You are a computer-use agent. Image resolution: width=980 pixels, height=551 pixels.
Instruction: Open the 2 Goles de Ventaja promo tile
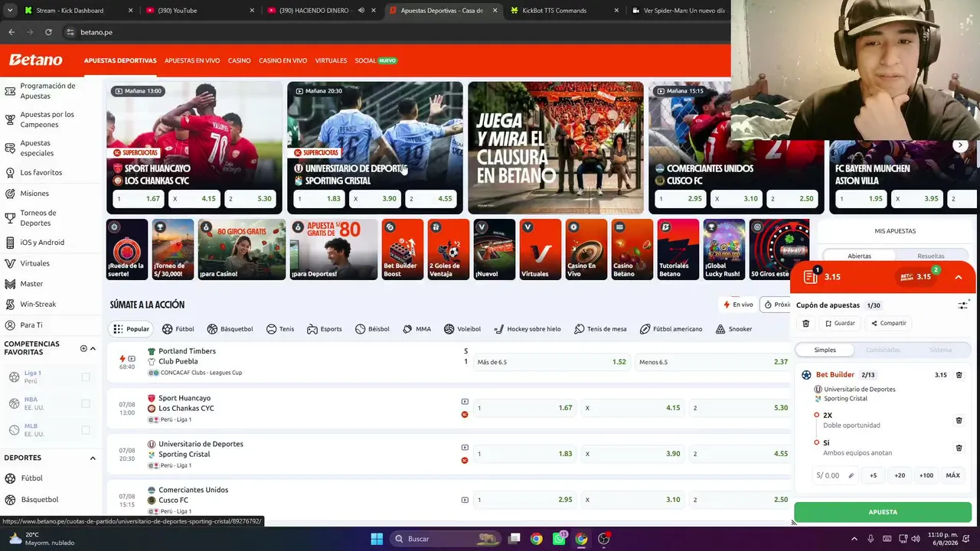(448, 249)
